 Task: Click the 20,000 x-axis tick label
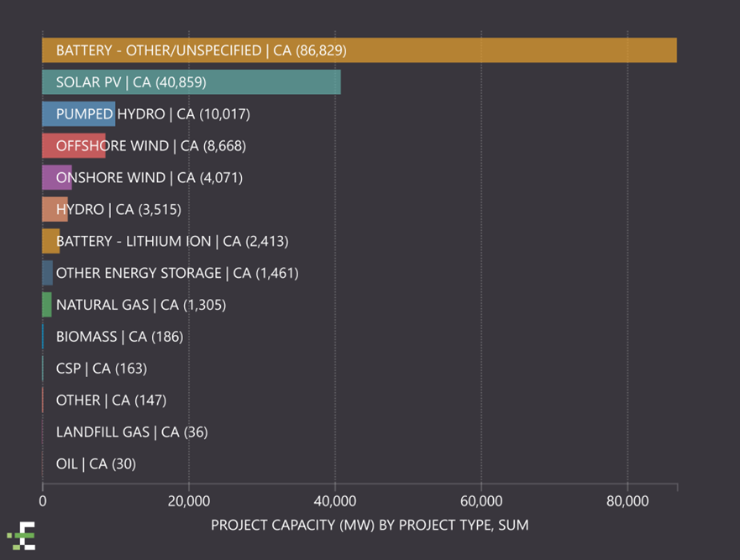[189, 501]
